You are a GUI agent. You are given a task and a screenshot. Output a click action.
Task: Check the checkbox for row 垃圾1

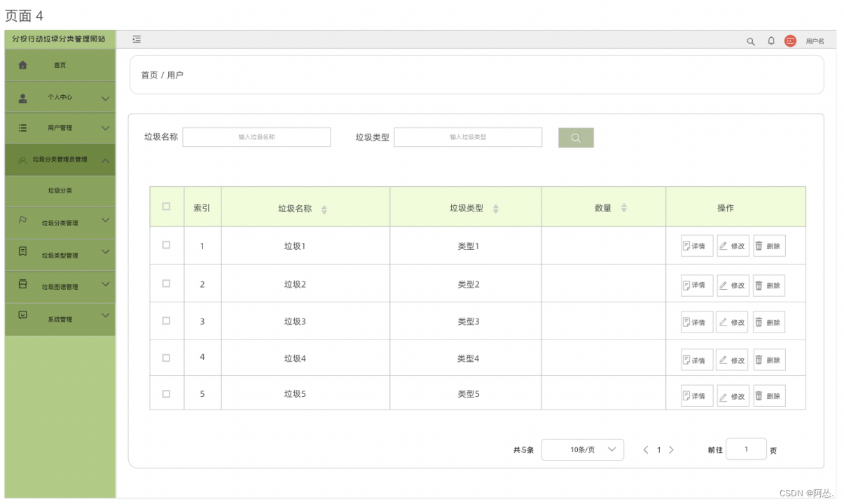[x=166, y=245]
